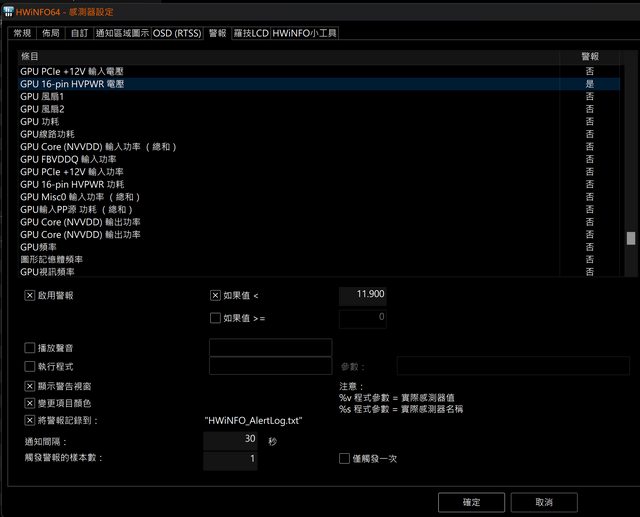
Task: Click the sensor list vertical scrollbar thumb
Action: pos(631,238)
